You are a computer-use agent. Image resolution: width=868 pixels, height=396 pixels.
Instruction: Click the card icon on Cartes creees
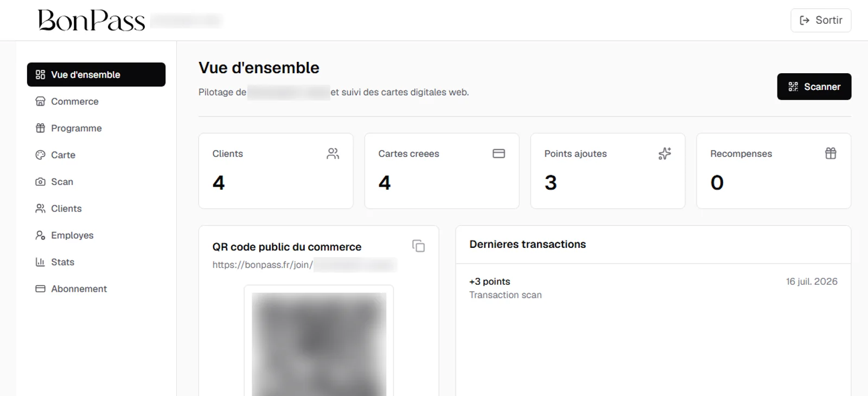pos(499,154)
